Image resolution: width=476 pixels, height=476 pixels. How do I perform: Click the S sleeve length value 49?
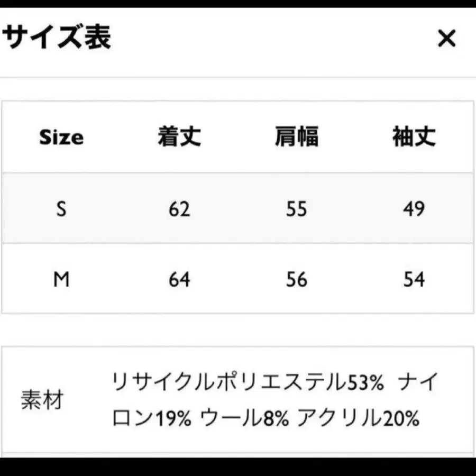414,209
